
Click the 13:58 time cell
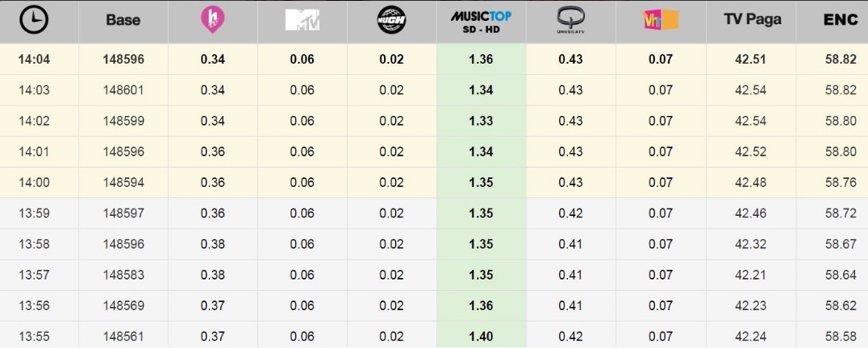[x=35, y=244]
